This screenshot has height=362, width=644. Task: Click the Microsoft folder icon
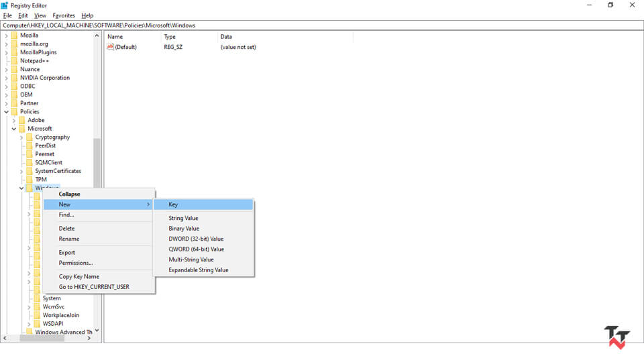tap(21, 129)
